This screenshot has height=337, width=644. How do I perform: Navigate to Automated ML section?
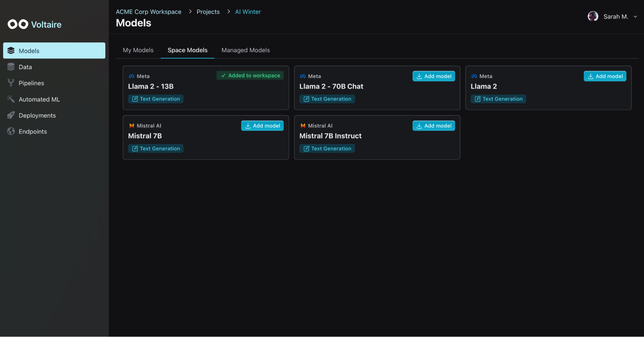pyautogui.click(x=54, y=99)
